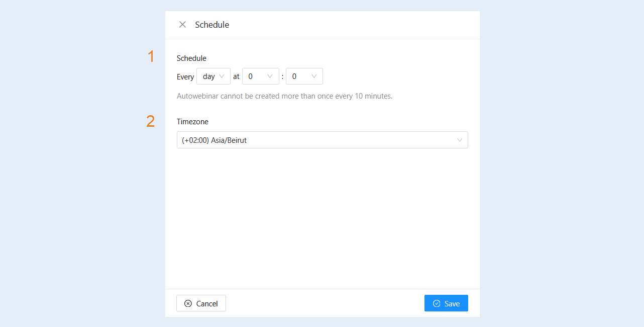Click the chevron arrow in the day selector
The image size is (644, 327).
point(222,76)
